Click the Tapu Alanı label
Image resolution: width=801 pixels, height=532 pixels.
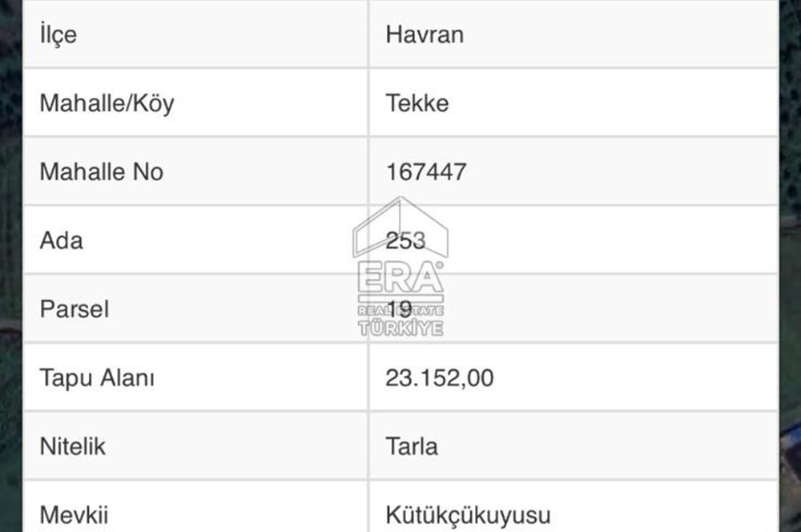pyautogui.click(x=97, y=377)
